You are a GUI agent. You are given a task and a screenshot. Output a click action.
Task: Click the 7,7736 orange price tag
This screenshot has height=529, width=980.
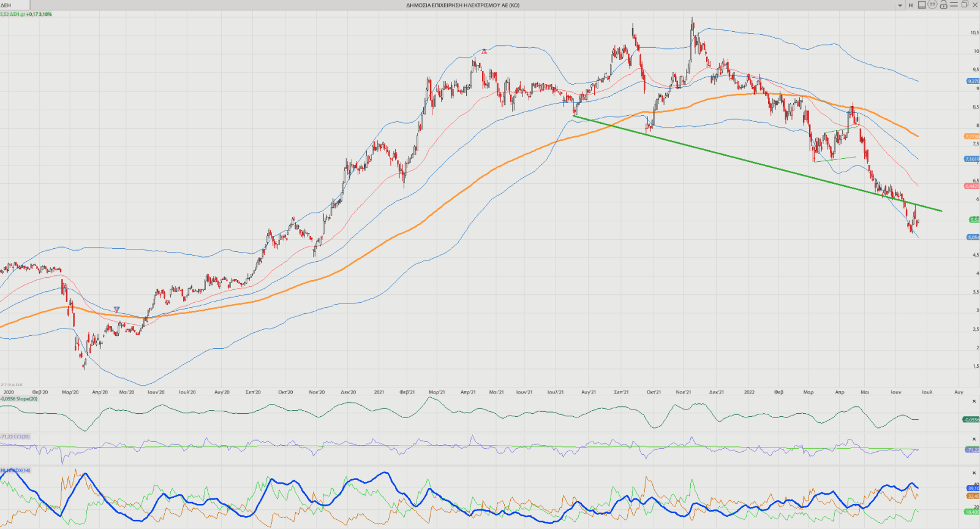click(973, 136)
